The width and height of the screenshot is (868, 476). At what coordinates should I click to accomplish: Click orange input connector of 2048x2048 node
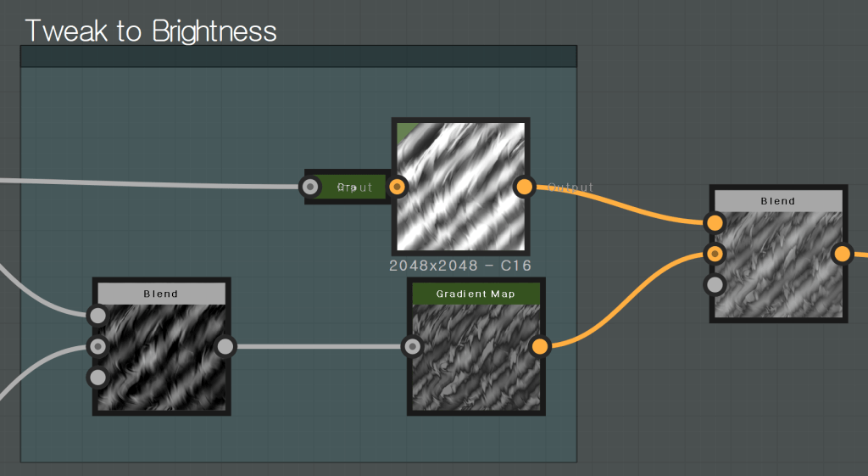pyautogui.click(x=397, y=187)
